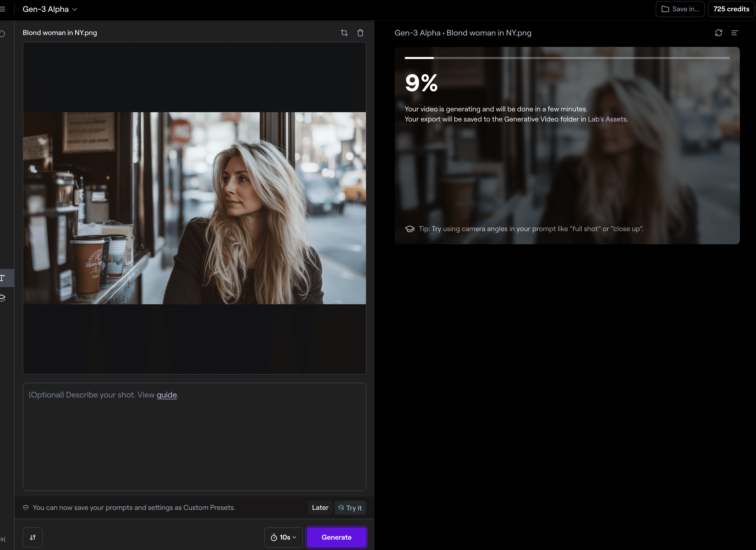Dismiss presets notice with Later

[320, 508]
